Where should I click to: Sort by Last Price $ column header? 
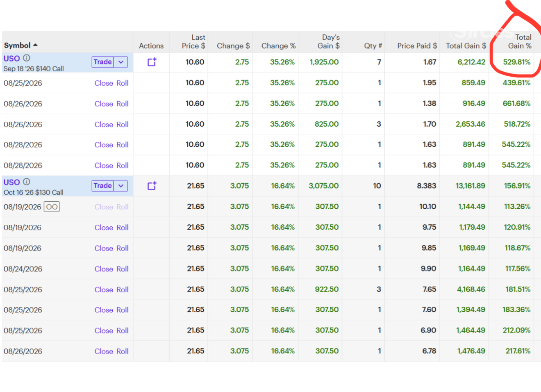tap(193, 41)
